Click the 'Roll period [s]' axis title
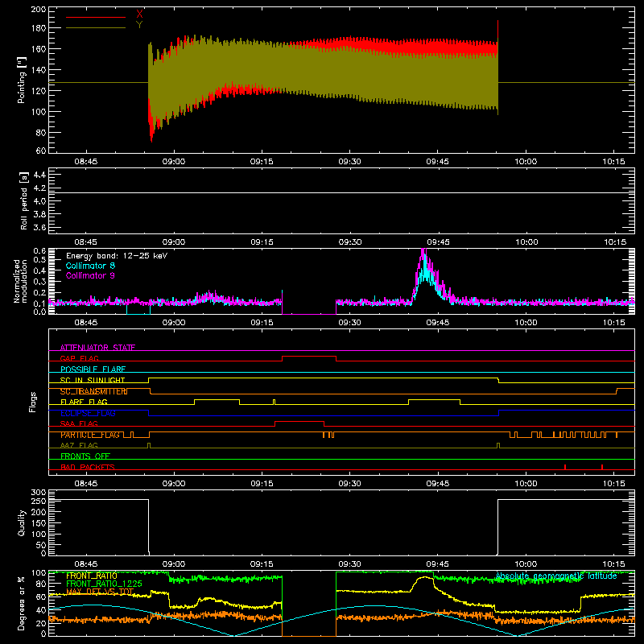 click(x=23, y=200)
